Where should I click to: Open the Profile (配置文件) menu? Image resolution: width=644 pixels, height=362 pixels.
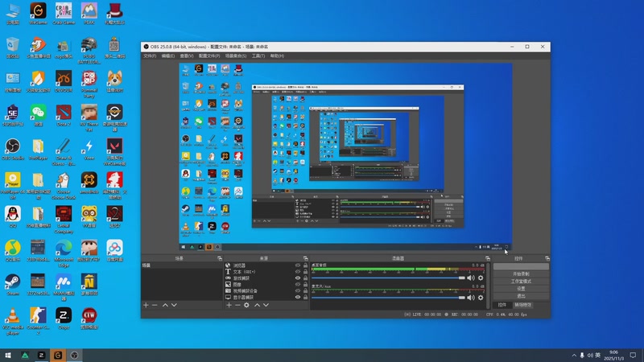(209, 56)
